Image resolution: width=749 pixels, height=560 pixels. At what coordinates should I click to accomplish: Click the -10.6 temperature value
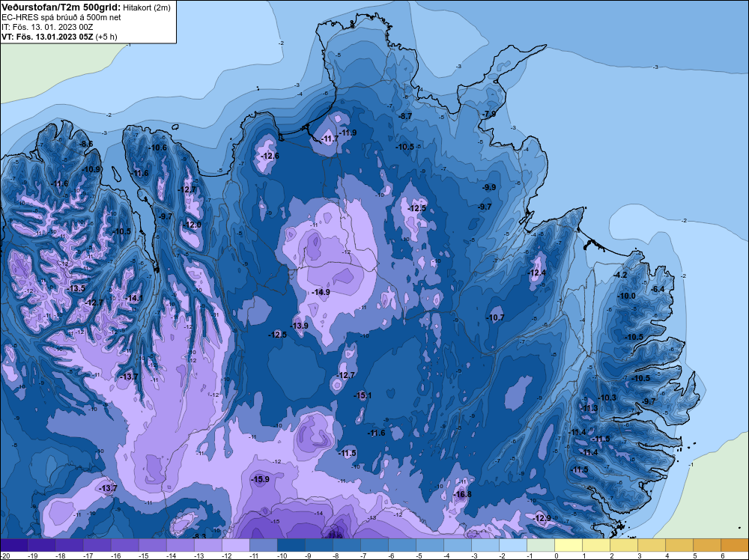click(157, 147)
